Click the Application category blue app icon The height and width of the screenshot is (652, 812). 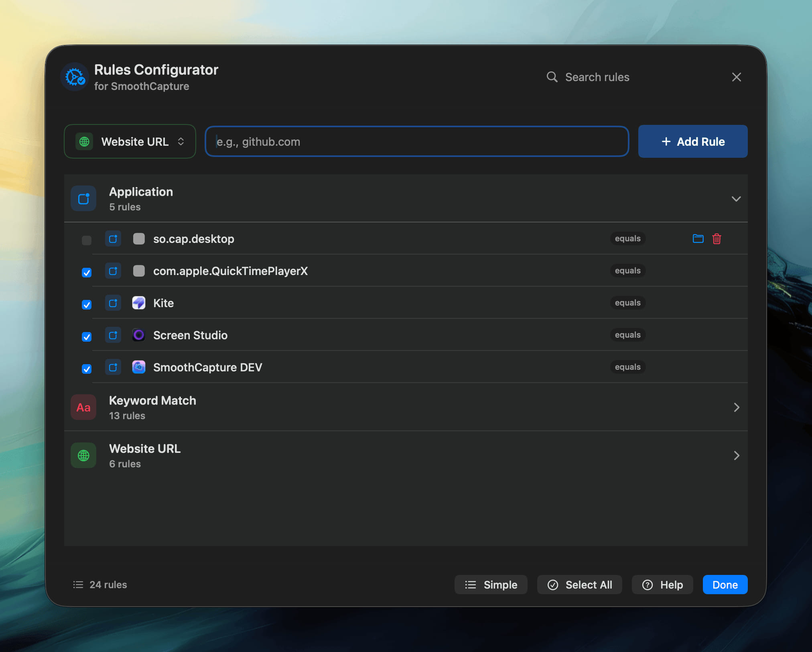[x=83, y=198]
